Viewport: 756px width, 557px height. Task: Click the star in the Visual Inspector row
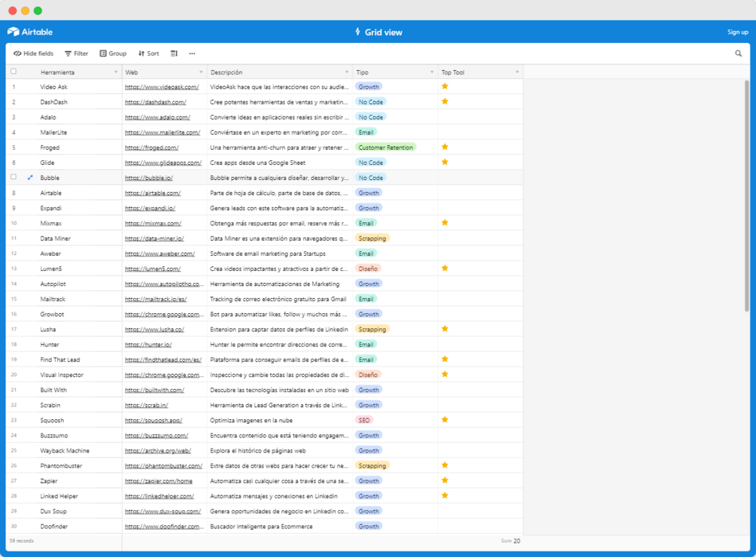coord(445,374)
